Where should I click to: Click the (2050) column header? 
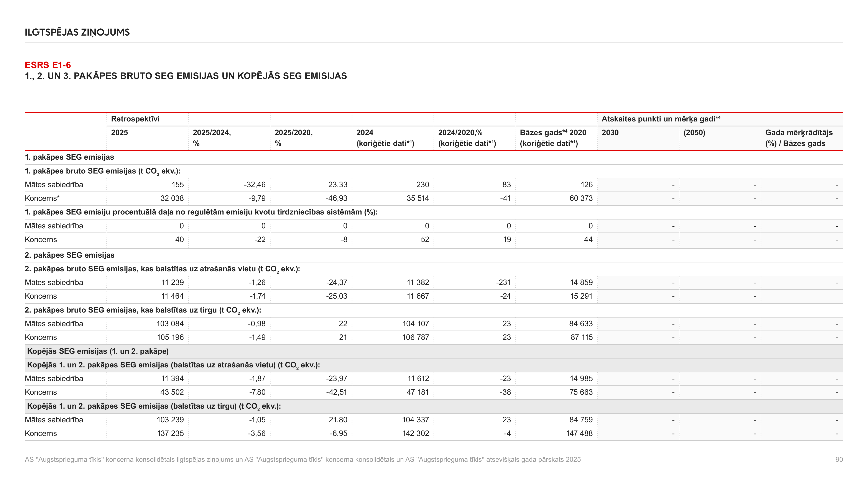click(x=694, y=132)
